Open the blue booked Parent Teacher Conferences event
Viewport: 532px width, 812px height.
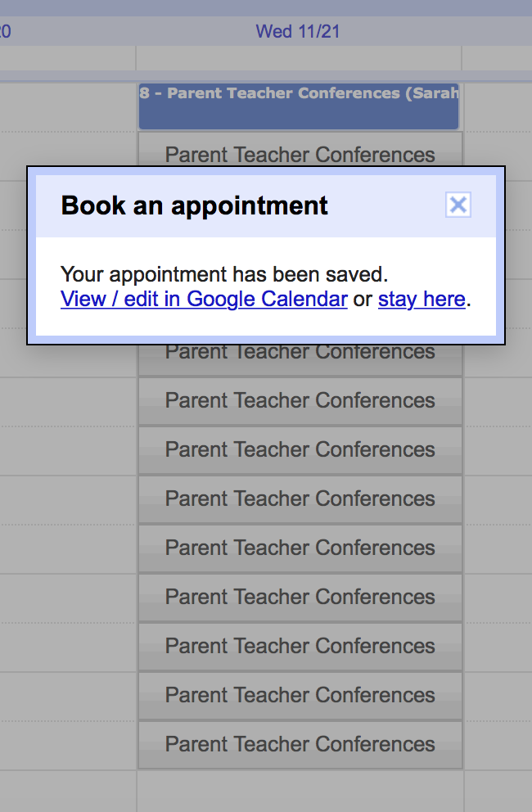pos(299,106)
